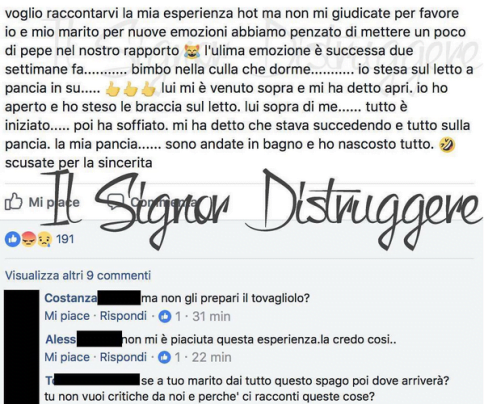Click the sad crying reaction emoji

(x=45, y=239)
